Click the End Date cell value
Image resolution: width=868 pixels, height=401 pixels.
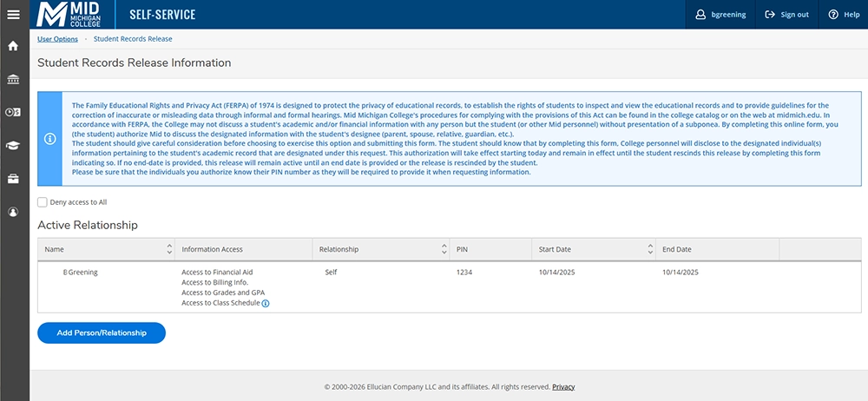click(x=681, y=272)
